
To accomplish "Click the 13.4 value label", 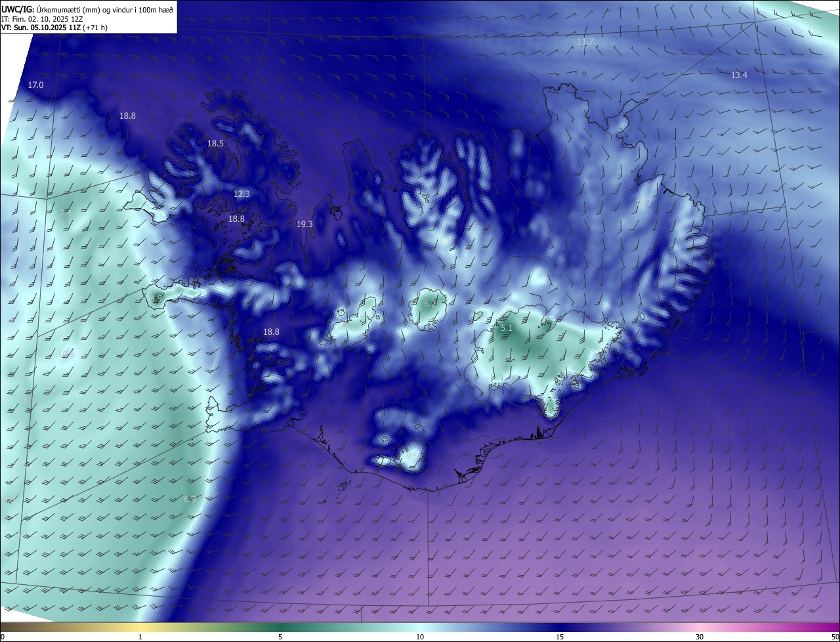I will coord(739,75).
